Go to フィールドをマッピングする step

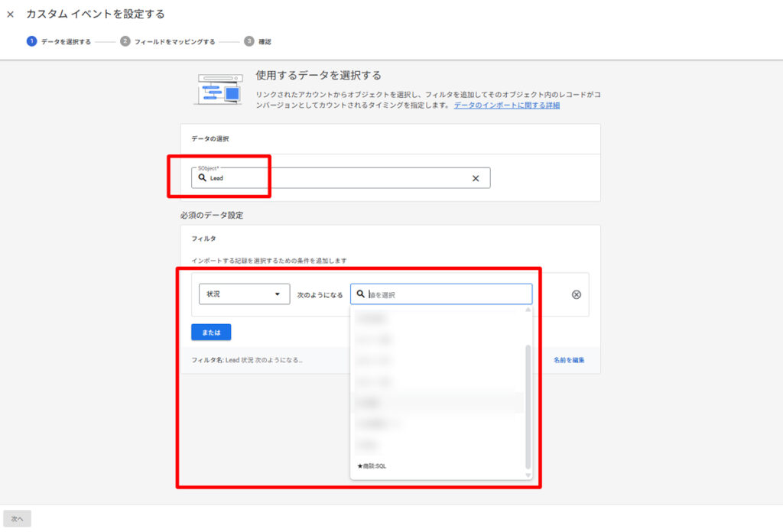pyautogui.click(x=174, y=41)
